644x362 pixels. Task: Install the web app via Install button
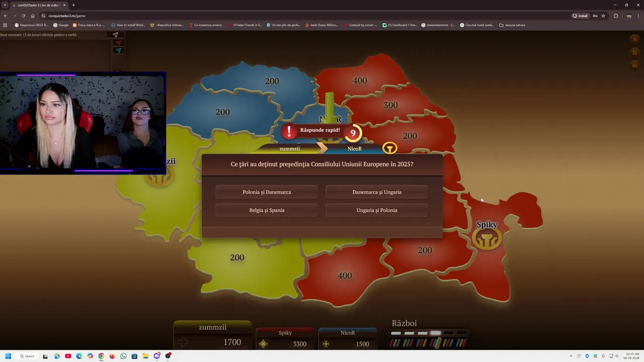click(x=580, y=16)
